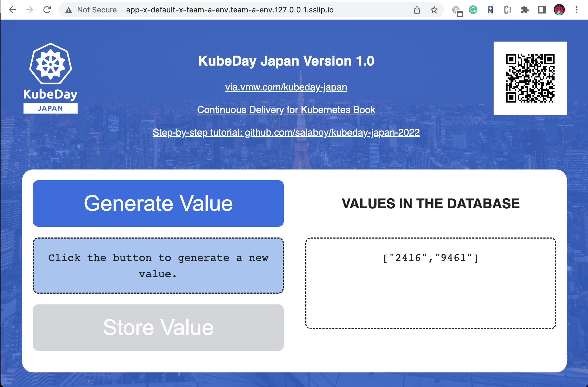
Task: Open the Grammarly extension icon
Action: pos(473,10)
